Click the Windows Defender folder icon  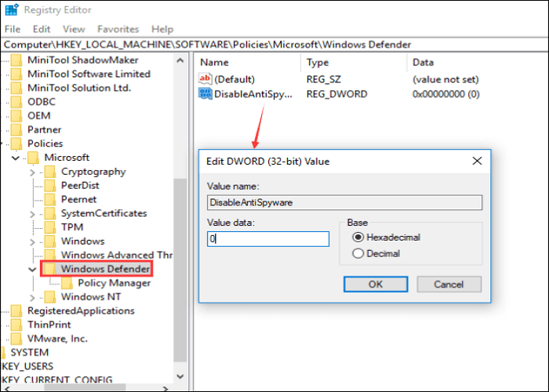pos(49,269)
